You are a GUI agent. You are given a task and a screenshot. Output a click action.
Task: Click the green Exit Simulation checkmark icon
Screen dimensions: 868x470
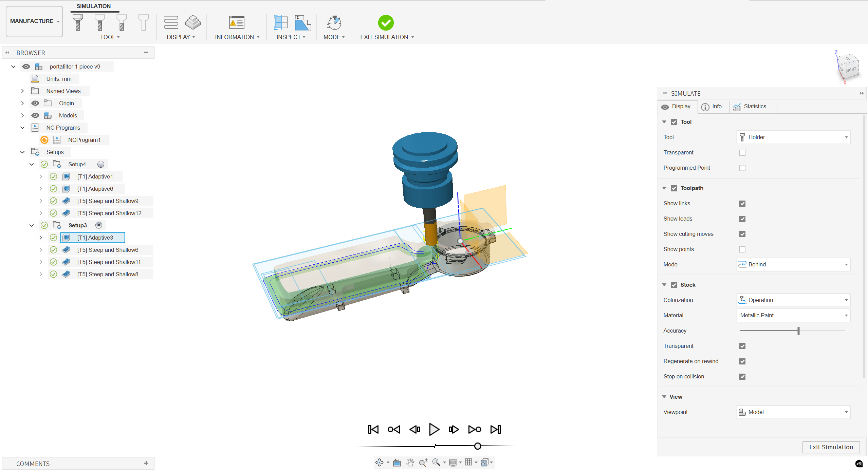(386, 22)
